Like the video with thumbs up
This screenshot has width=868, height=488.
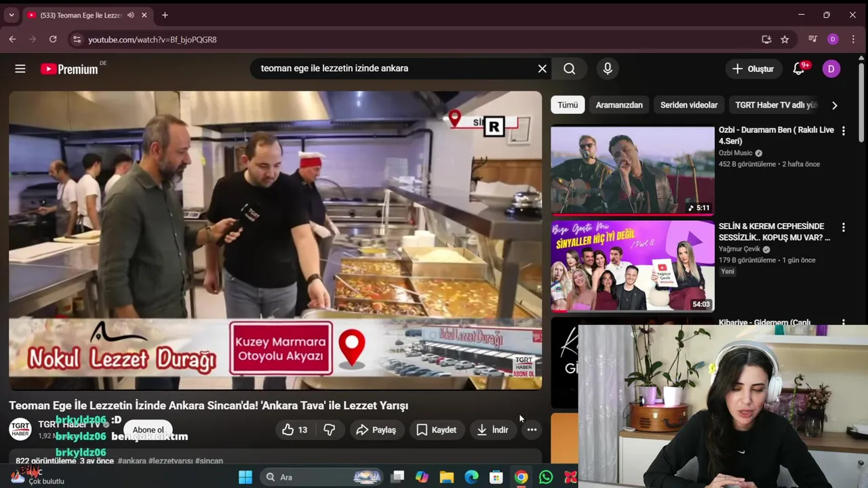coord(295,430)
